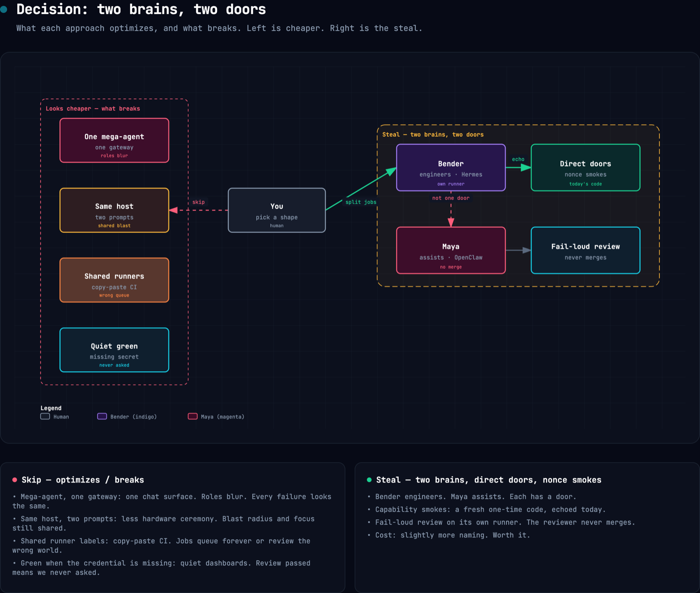Select the Maya assists node
The height and width of the screenshot is (593, 700).
[x=451, y=251]
